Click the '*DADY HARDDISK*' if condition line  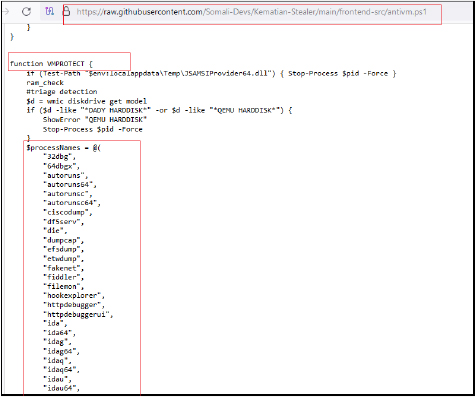159,110
